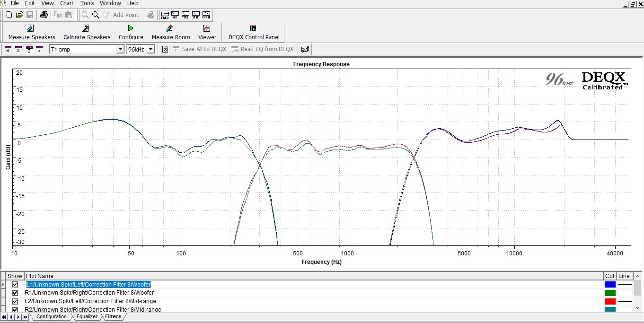Create a new file with the New icon
This screenshot has width=644, height=323.
click(x=9, y=15)
